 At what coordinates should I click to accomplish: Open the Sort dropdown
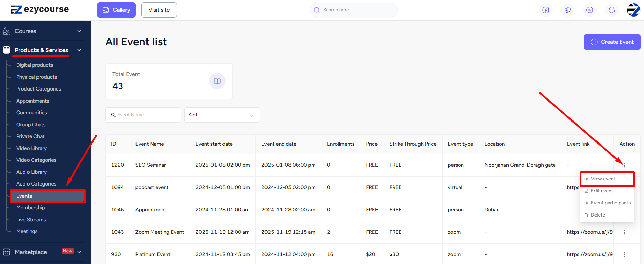point(222,115)
